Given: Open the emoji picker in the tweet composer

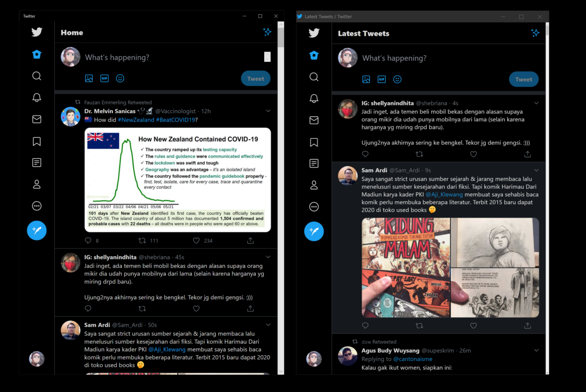Looking at the screenshot, I should (x=120, y=78).
